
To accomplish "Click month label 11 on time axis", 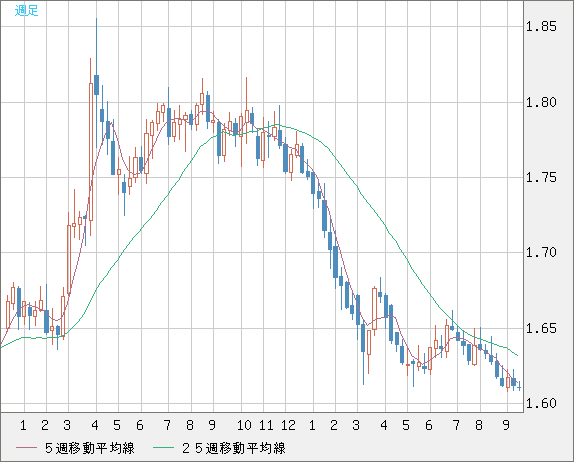I will (x=266, y=425).
